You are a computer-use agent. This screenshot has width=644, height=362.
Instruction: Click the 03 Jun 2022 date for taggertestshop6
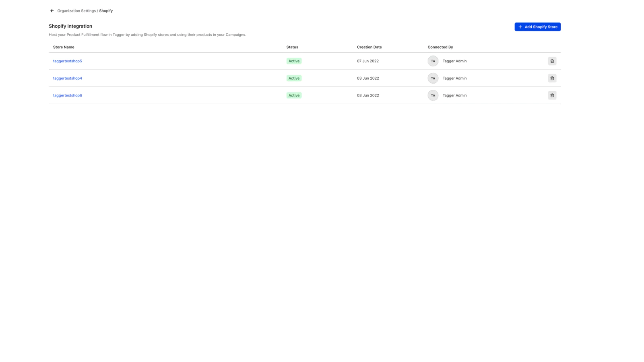(x=368, y=95)
